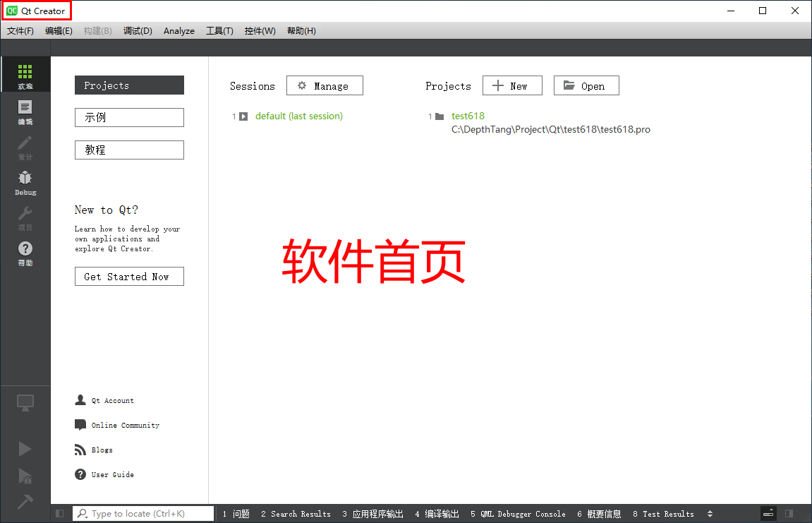812x523 pixels.
Task: Show the 3 应用程序输出 pane
Action: pos(373,514)
